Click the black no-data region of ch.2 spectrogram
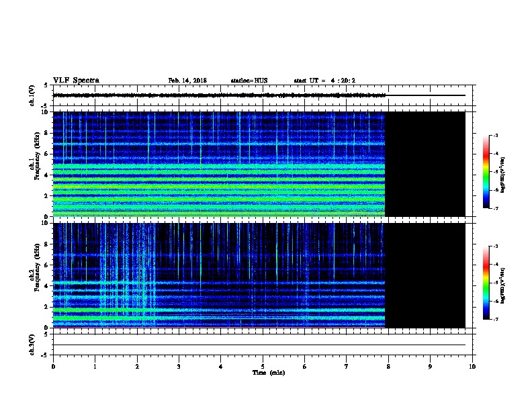This screenshot has height=411, width=532. [x=425, y=275]
